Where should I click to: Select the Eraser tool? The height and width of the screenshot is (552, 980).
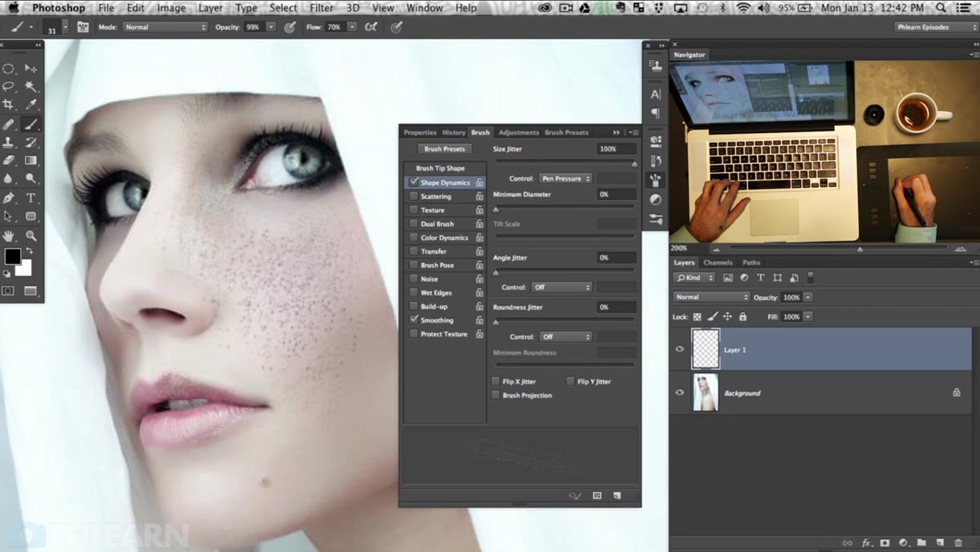click(x=9, y=161)
